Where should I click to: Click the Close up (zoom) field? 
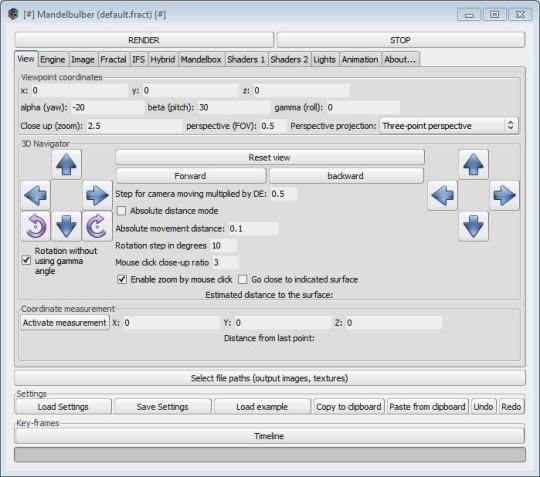click(134, 126)
